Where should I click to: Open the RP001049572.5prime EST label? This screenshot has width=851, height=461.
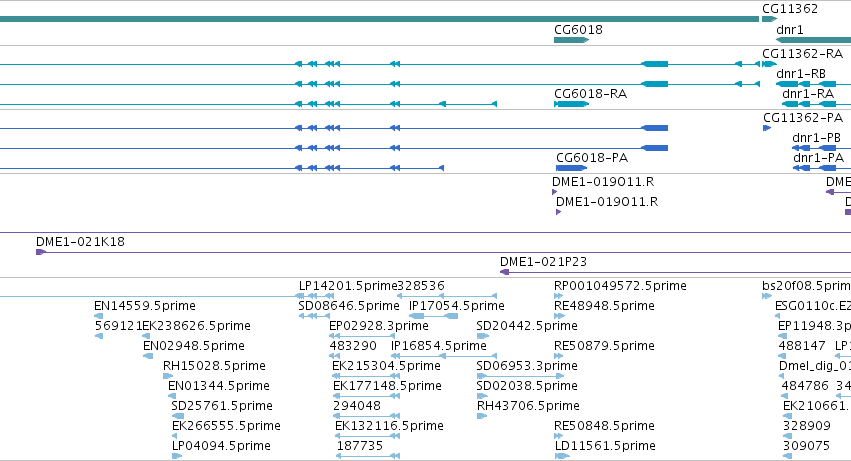(x=620, y=286)
